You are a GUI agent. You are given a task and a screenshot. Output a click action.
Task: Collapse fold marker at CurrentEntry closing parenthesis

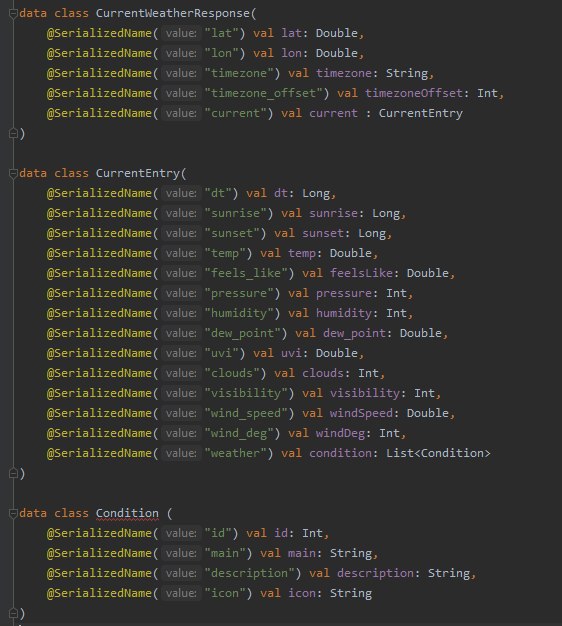(x=13, y=473)
